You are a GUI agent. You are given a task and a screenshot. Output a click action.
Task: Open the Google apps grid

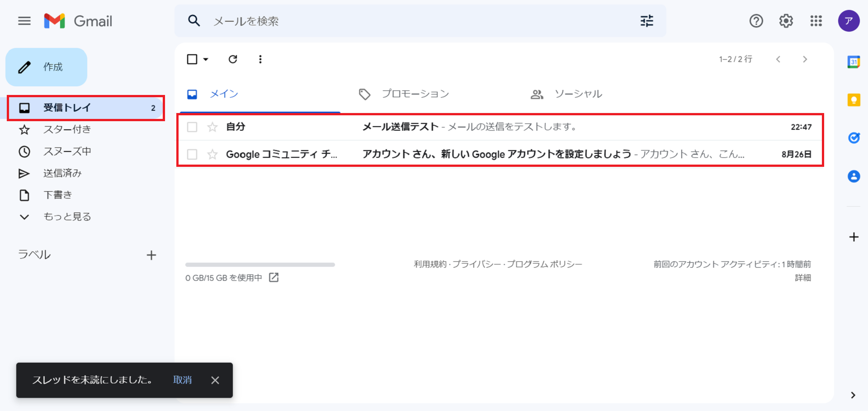tap(816, 21)
